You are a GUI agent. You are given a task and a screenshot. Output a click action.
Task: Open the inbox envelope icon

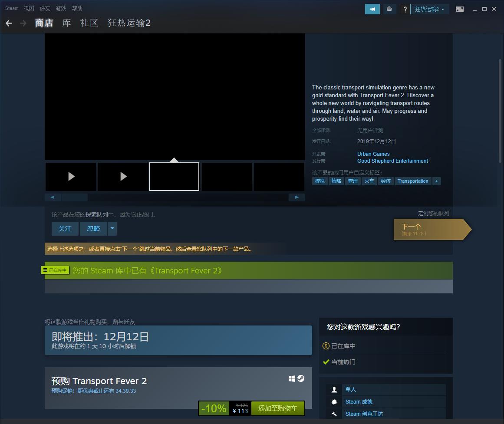[x=389, y=9]
